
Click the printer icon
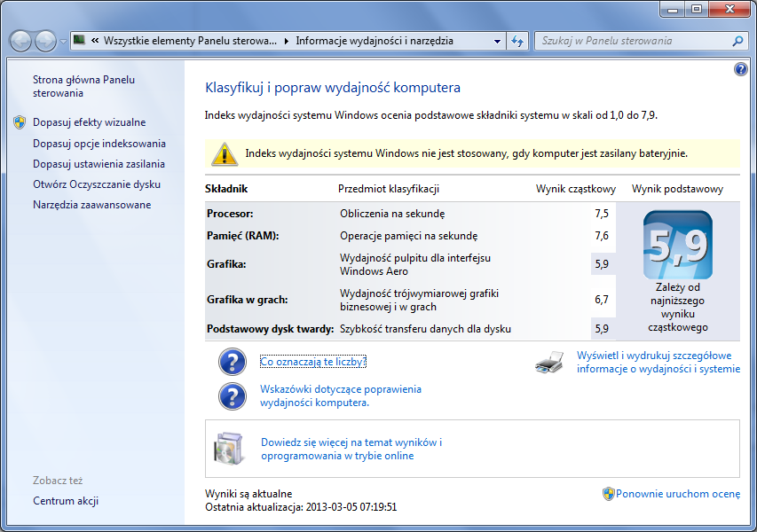click(x=549, y=363)
